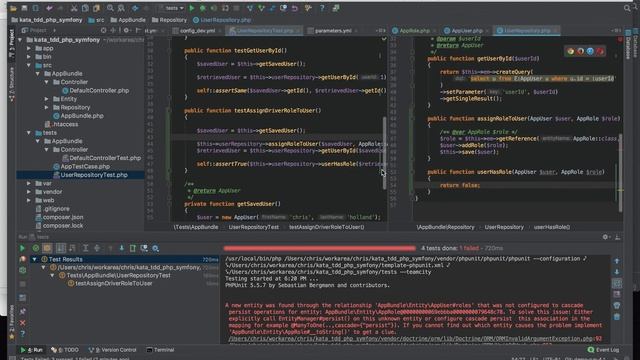Click the VCS Update Project icon
The width and height of the screenshot is (640, 360).
point(250,8)
